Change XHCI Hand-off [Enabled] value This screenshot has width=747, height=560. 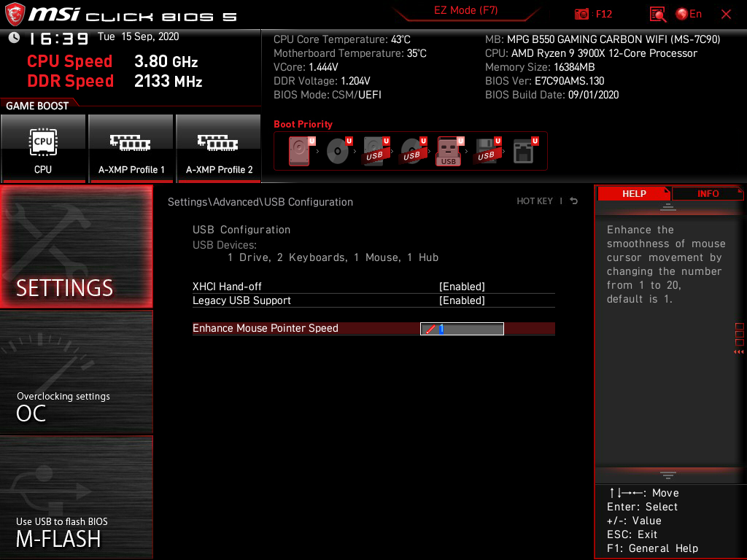[462, 286]
